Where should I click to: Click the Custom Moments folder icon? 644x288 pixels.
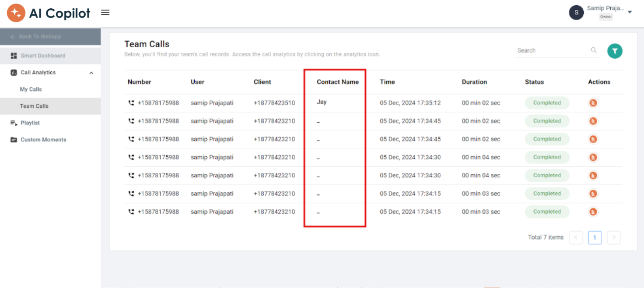click(14, 140)
